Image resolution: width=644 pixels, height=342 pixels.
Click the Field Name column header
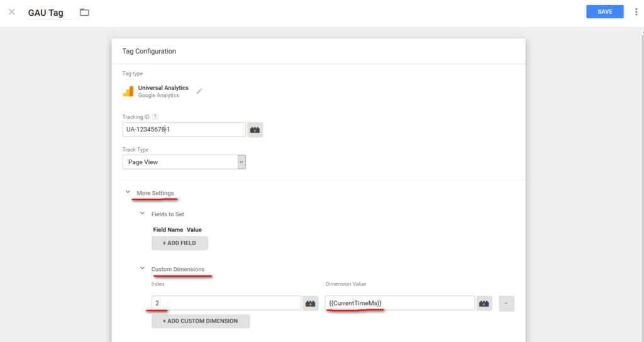pyautogui.click(x=168, y=230)
